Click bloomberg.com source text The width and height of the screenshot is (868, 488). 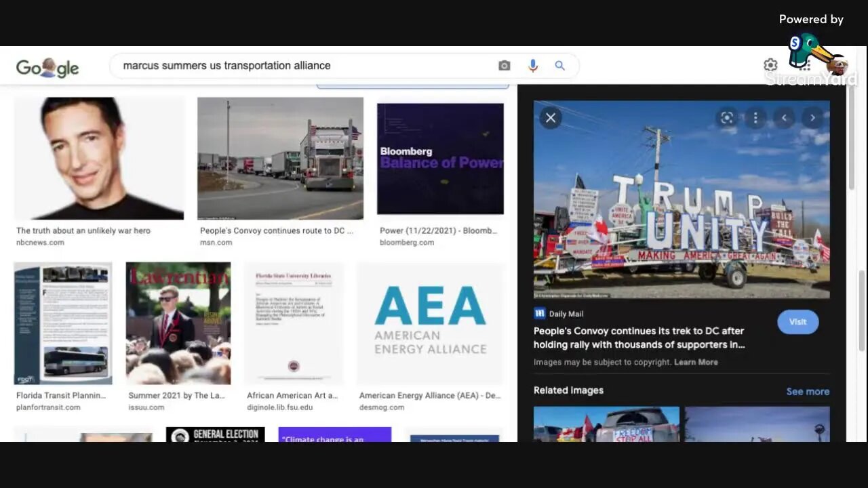(x=407, y=243)
